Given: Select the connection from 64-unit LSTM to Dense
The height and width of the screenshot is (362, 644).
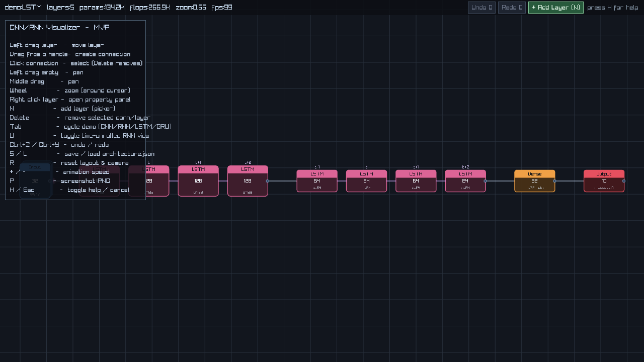Looking at the screenshot, I should [500, 181].
